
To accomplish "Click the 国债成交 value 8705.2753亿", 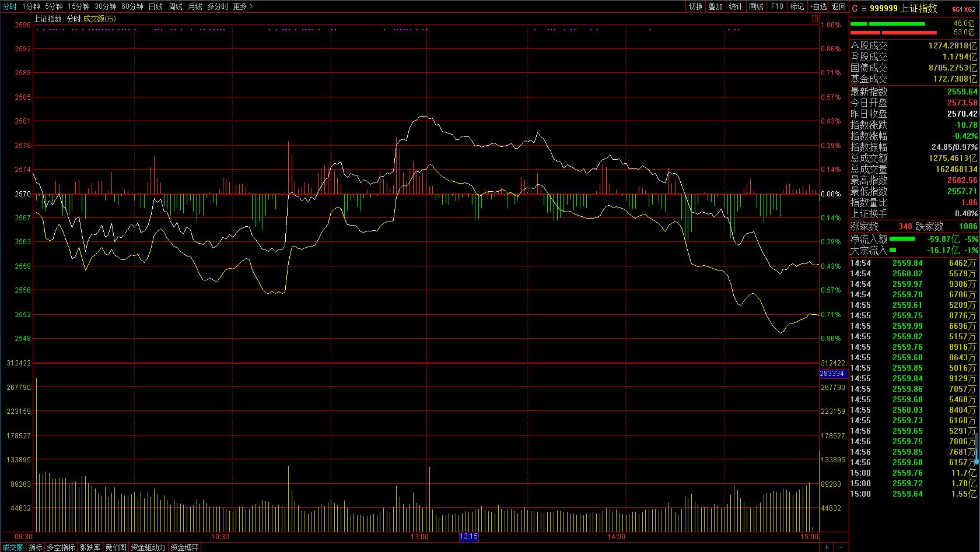I will point(954,68).
